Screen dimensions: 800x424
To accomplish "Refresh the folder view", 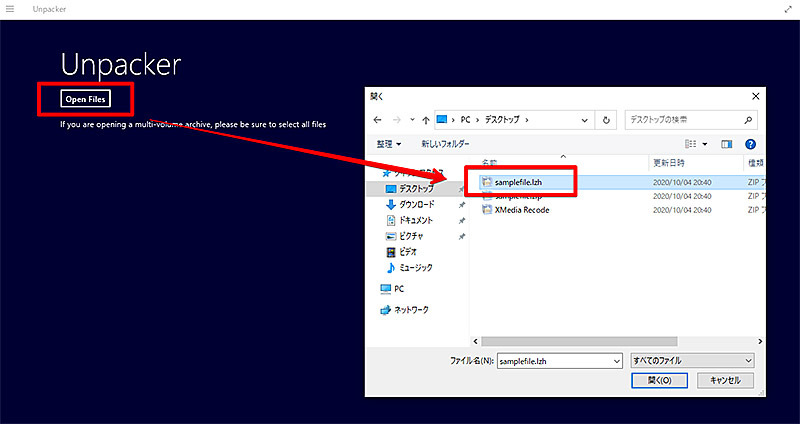I will point(606,120).
